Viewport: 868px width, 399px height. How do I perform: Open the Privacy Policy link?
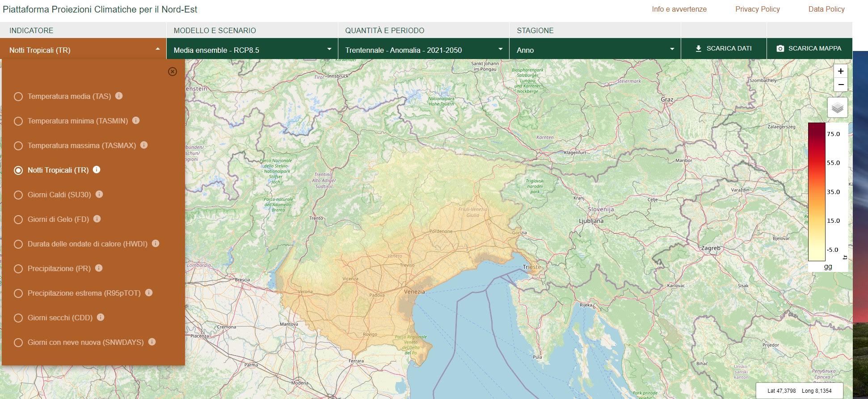[758, 9]
